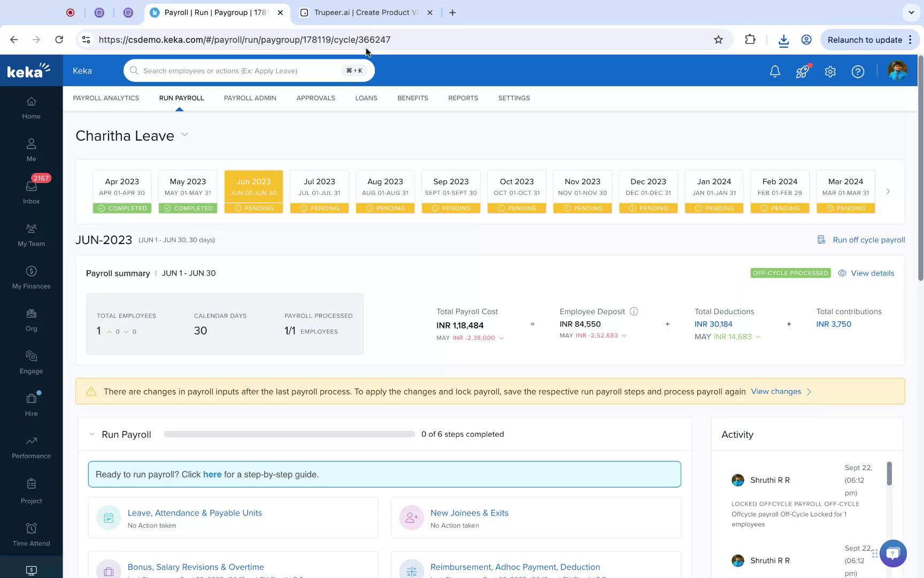This screenshot has width=924, height=578.
Task: Collapse the Run Payroll section
Action: pos(91,434)
